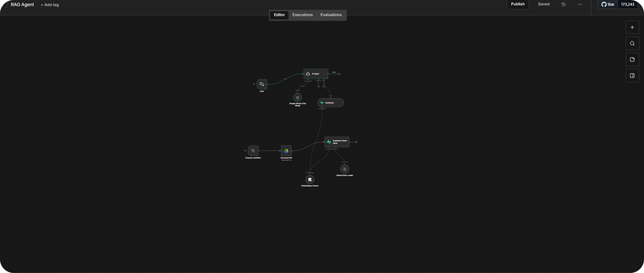
Task: Click the plus icon to add a node
Action: point(632,27)
